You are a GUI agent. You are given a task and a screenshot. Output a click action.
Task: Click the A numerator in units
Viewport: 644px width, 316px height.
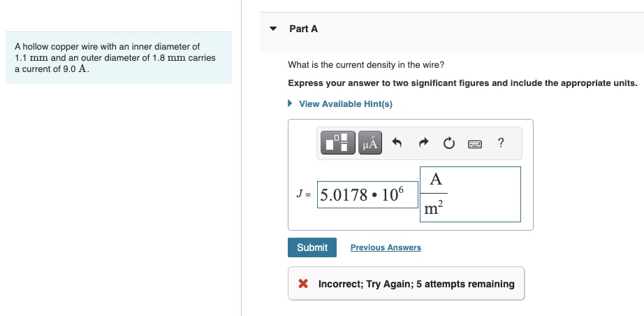[436, 179]
